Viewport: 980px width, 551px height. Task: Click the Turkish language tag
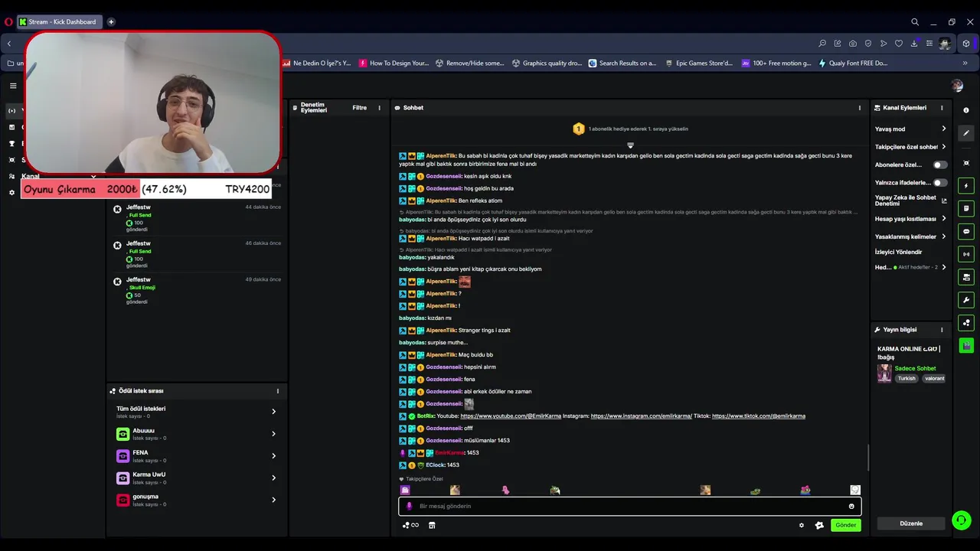coord(906,378)
